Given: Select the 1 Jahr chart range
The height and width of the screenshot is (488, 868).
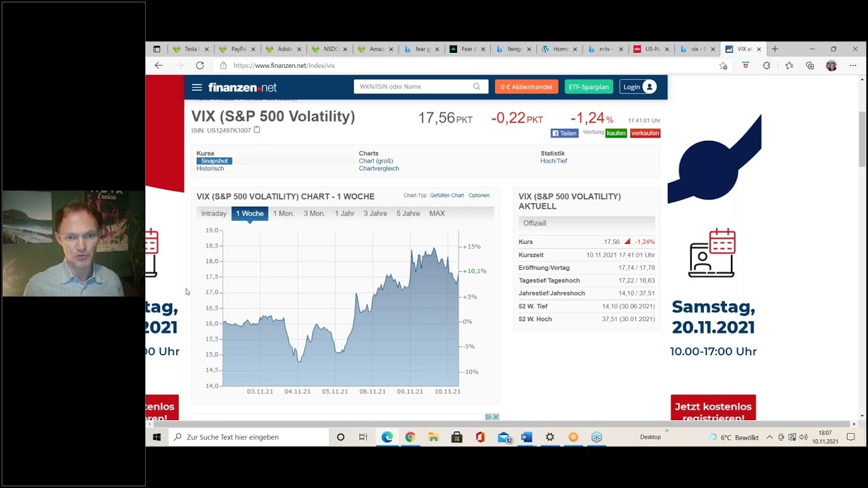Looking at the screenshot, I should [344, 213].
